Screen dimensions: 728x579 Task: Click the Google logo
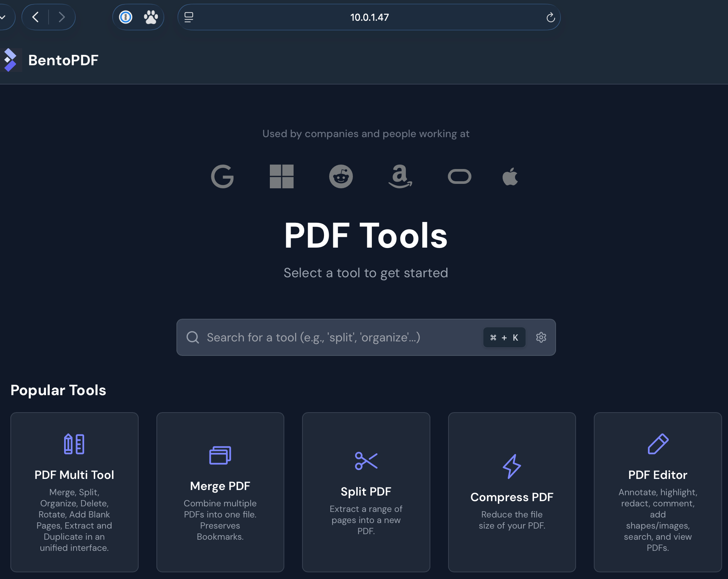(222, 176)
